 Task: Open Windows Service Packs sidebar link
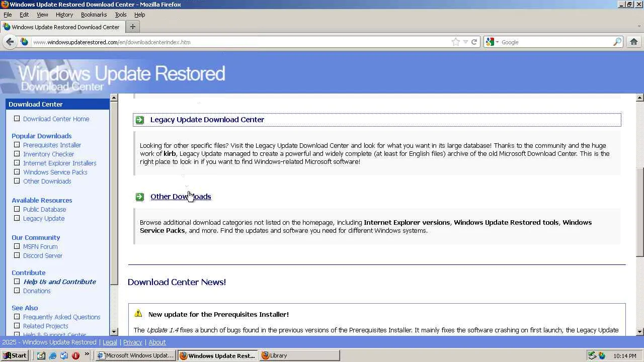(x=55, y=172)
